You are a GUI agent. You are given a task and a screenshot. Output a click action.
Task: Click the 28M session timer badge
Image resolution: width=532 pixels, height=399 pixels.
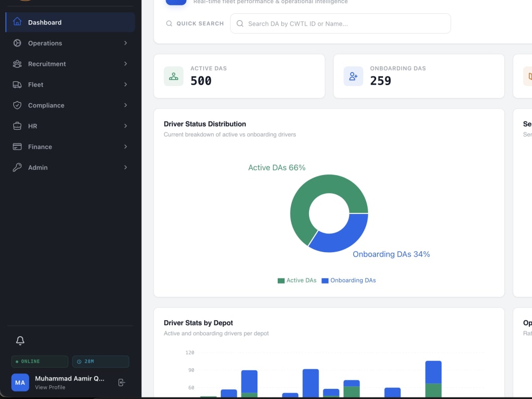pos(101,361)
